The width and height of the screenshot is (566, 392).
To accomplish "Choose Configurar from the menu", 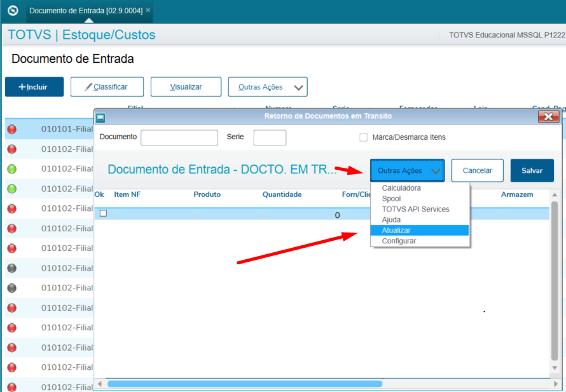I will pyautogui.click(x=399, y=241).
